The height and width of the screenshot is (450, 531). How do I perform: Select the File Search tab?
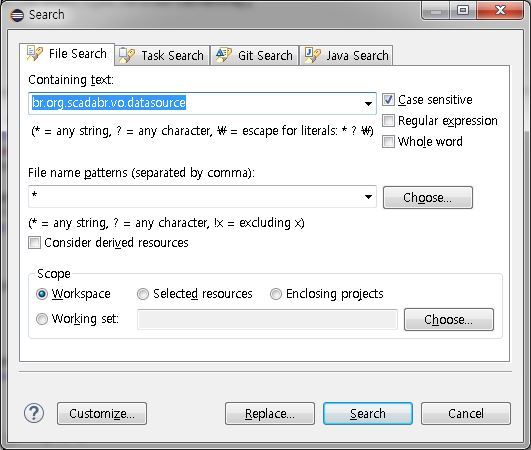(67, 54)
